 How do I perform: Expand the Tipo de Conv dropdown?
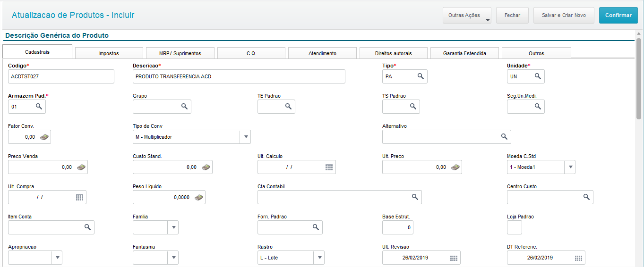click(245, 137)
